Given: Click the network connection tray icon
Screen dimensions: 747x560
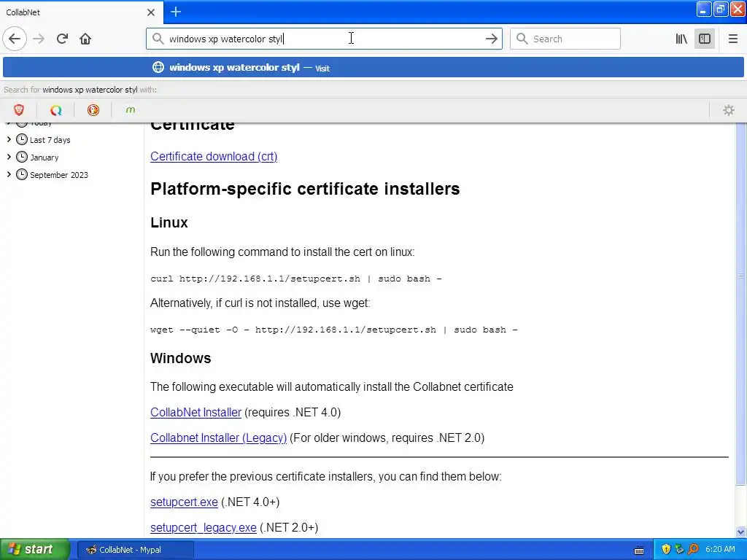Looking at the screenshot, I should point(679,550).
